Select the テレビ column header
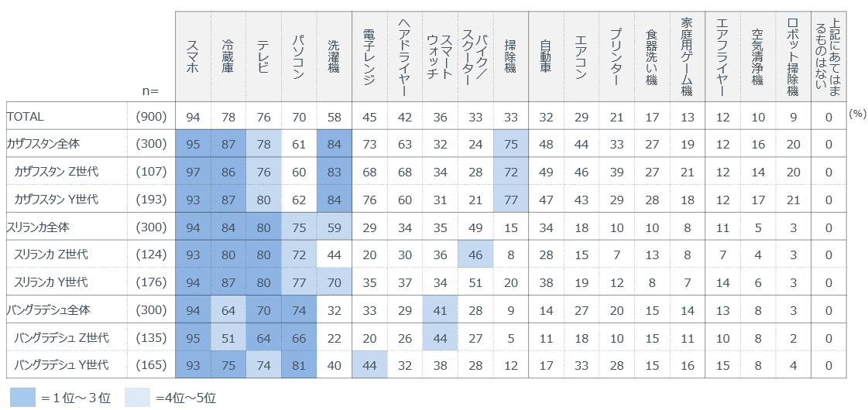This screenshot has width=868, height=410. (263, 56)
